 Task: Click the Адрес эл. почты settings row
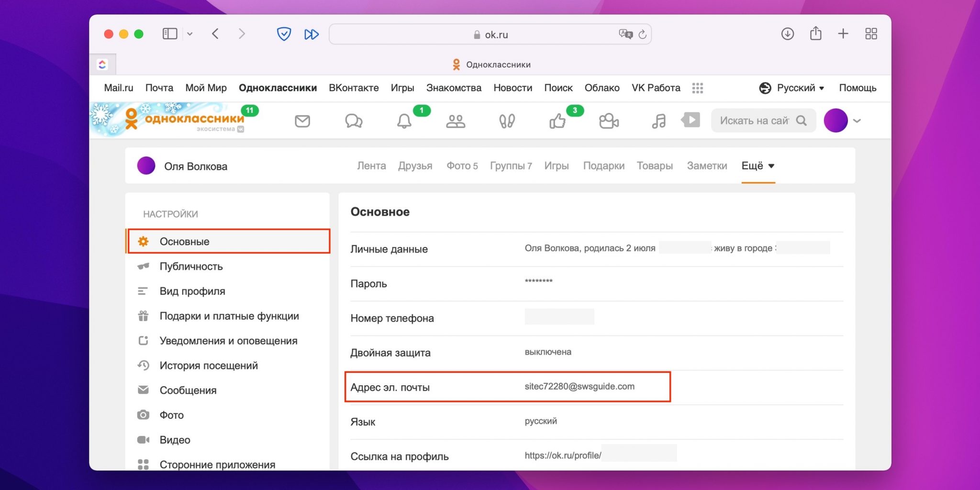pyautogui.click(x=597, y=387)
